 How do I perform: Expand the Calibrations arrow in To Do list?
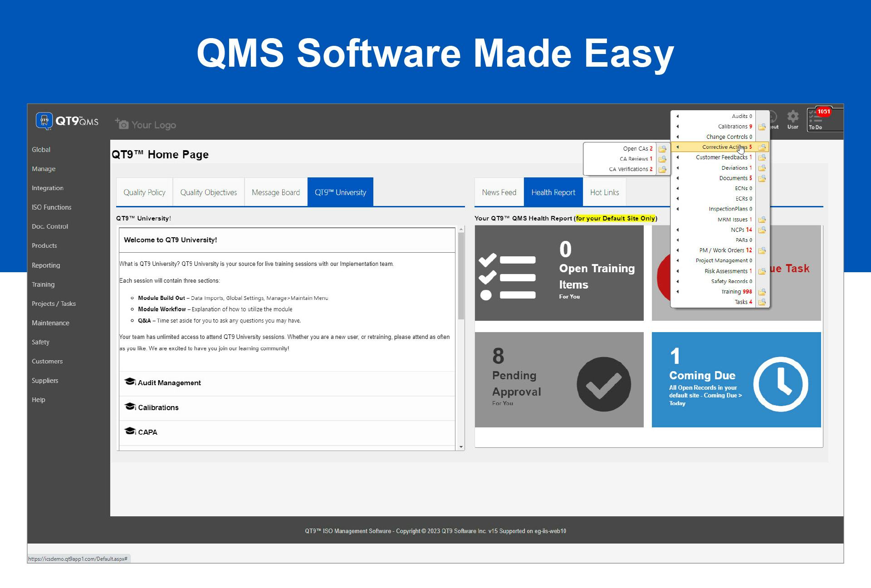pos(678,127)
